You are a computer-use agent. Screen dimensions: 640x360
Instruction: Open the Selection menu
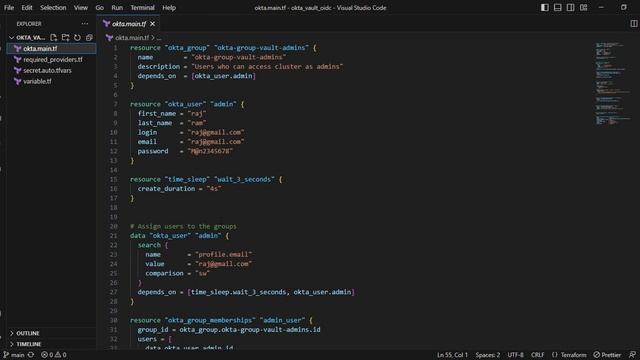tap(53, 7)
